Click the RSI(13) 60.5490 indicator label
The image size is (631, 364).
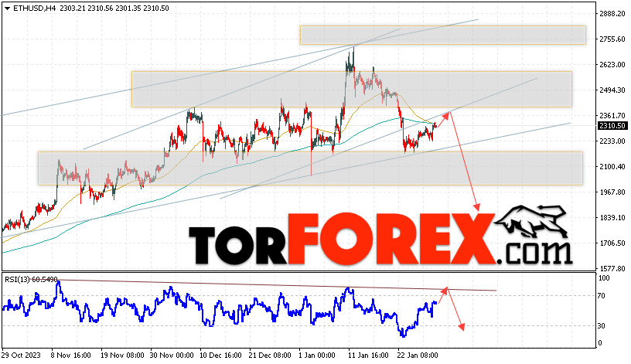pos(31,279)
